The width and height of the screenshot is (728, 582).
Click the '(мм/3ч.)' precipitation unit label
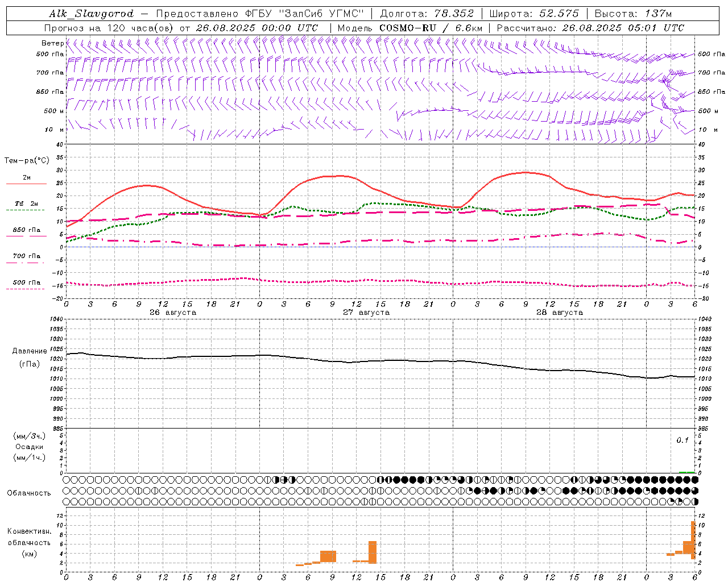pos(30,436)
